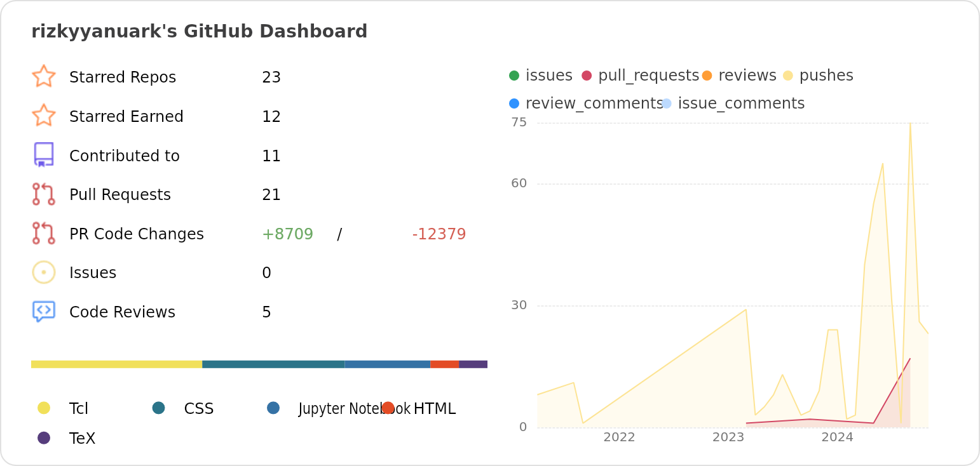This screenshot has height=466, width=980.
Task: Click the orange HTML language dot
Action: [x=388, y=408]
